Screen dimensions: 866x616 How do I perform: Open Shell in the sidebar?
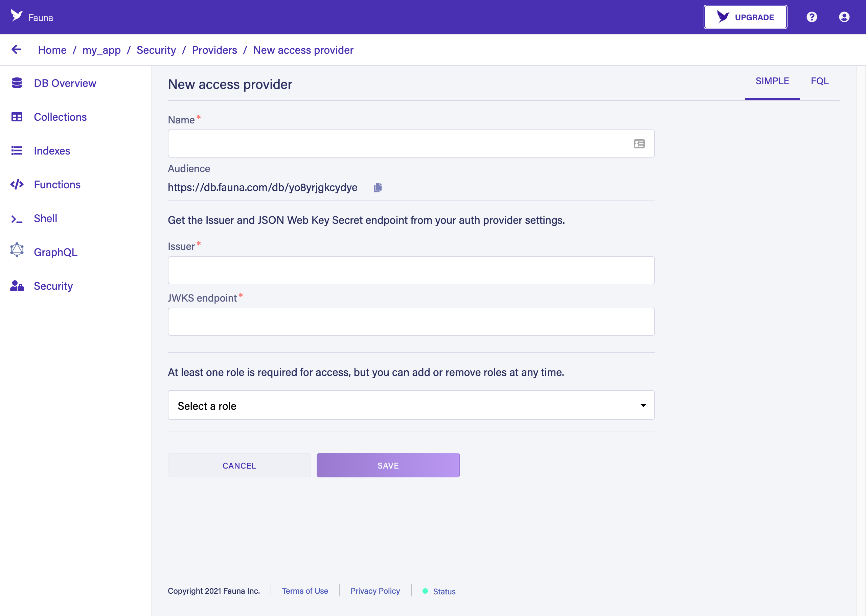(45, 218)
